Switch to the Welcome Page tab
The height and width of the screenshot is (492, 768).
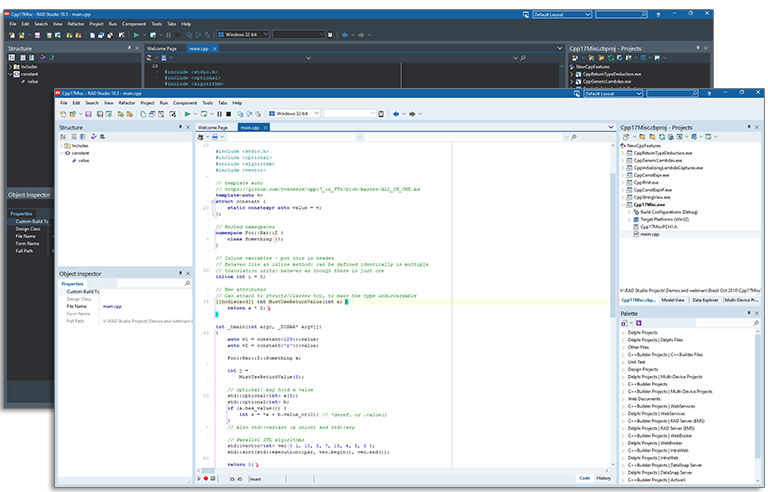pyautogui.click(x=212, y=128)
